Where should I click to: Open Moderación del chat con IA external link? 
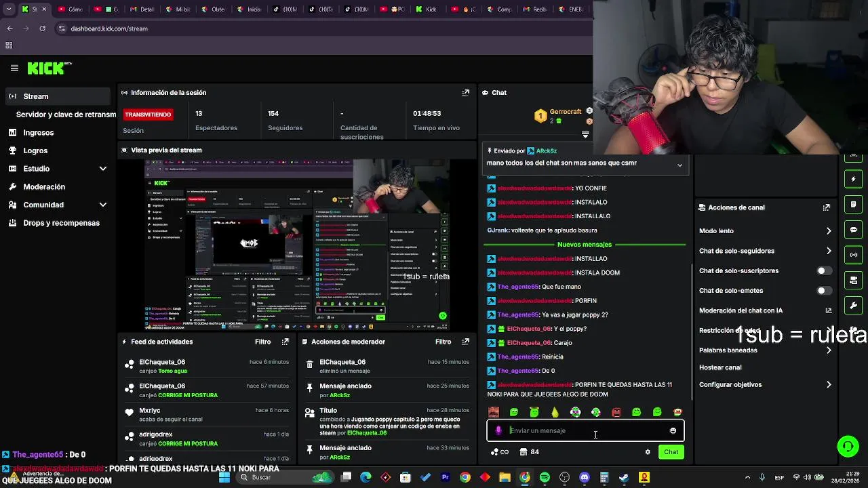[829, 310]
